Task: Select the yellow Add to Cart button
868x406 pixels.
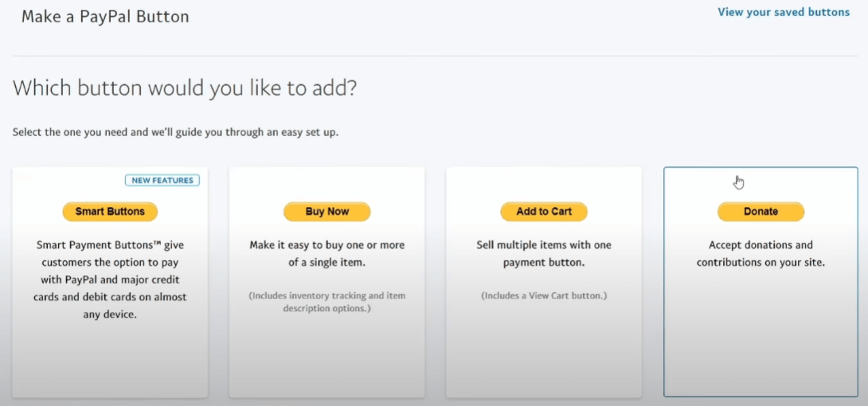Action: pyautogui.click(x=544, y=212)
